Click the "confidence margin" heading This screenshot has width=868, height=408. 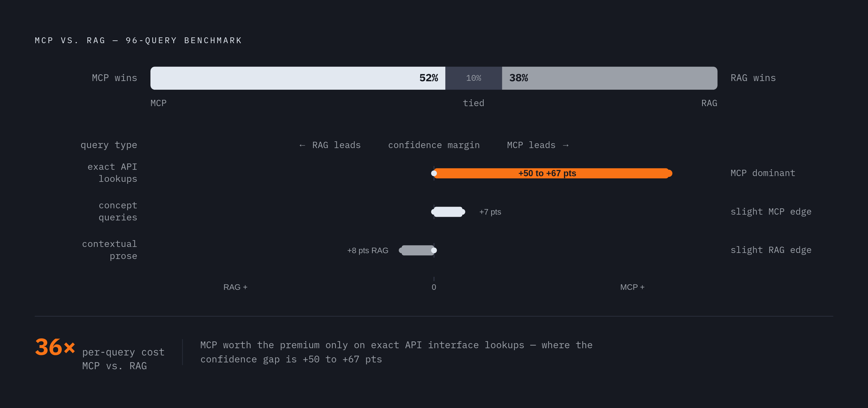coord(434,145)
